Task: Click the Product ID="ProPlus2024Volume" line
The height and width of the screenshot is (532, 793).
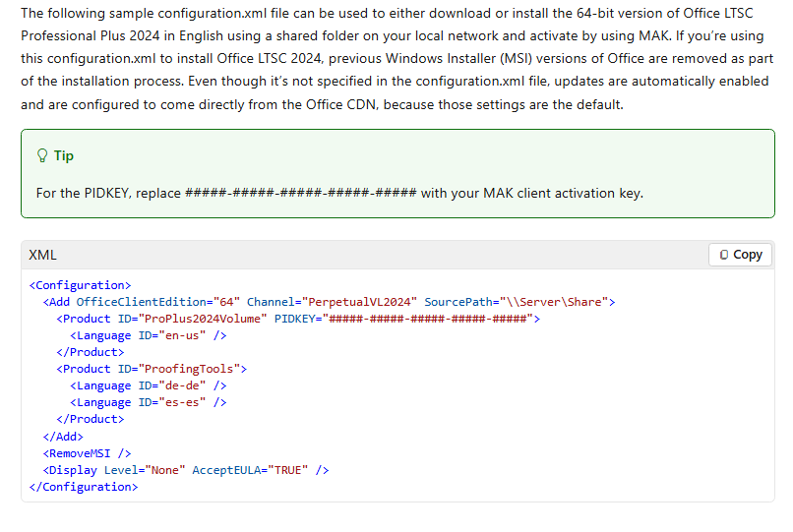Action: [x=298, y=319]
